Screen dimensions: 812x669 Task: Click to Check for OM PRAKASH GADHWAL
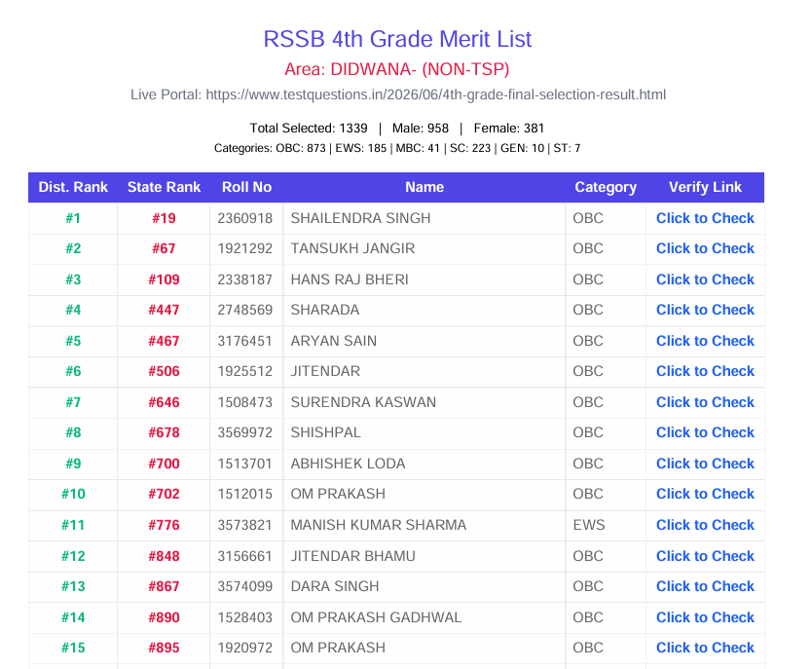[x=705, y=617]
